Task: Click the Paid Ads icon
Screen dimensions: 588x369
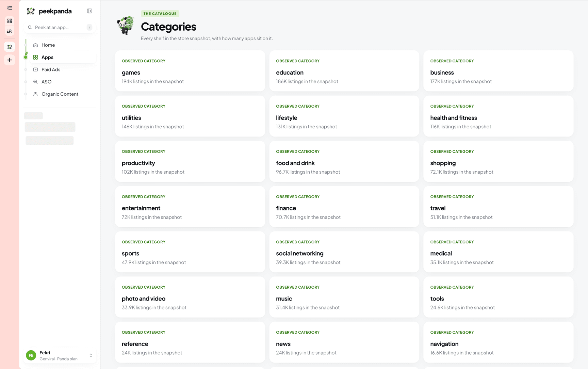Action: (x=35, y=70)
